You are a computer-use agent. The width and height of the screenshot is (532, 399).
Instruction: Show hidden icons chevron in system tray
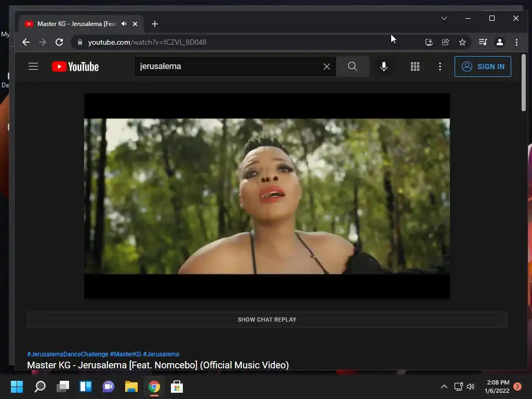pos(444,387)
